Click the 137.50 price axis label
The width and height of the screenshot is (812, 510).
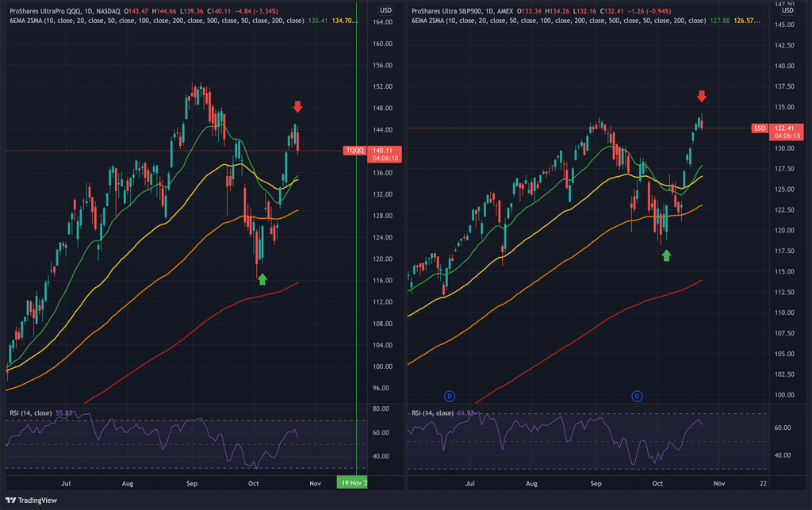click(x=784, y=86)
